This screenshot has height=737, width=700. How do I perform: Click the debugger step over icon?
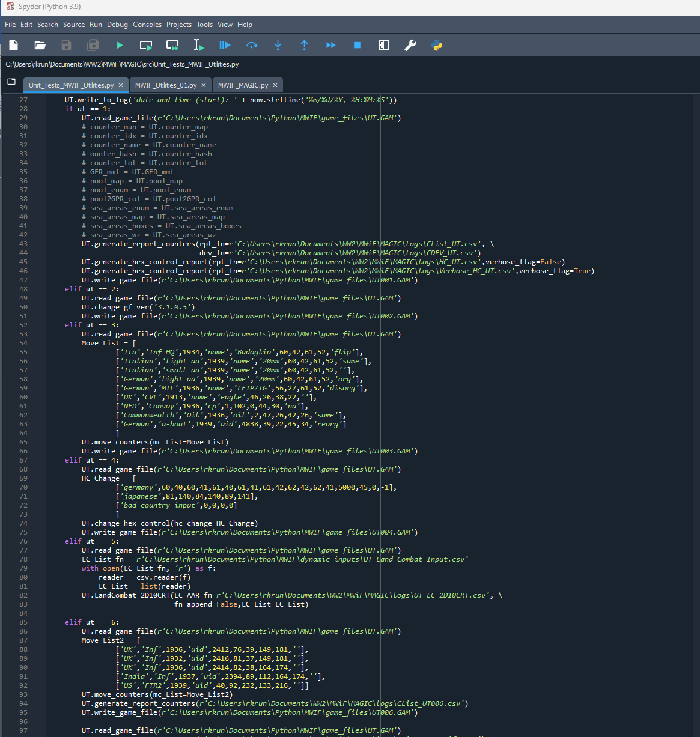pyautogui.click(x=252, y=45)
